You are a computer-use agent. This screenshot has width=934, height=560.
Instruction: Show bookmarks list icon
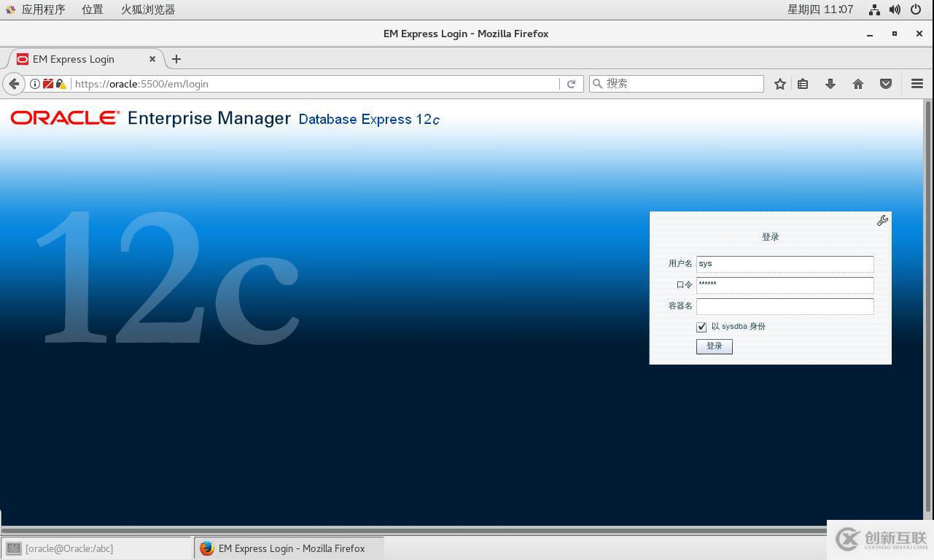(x=803, y=84)
